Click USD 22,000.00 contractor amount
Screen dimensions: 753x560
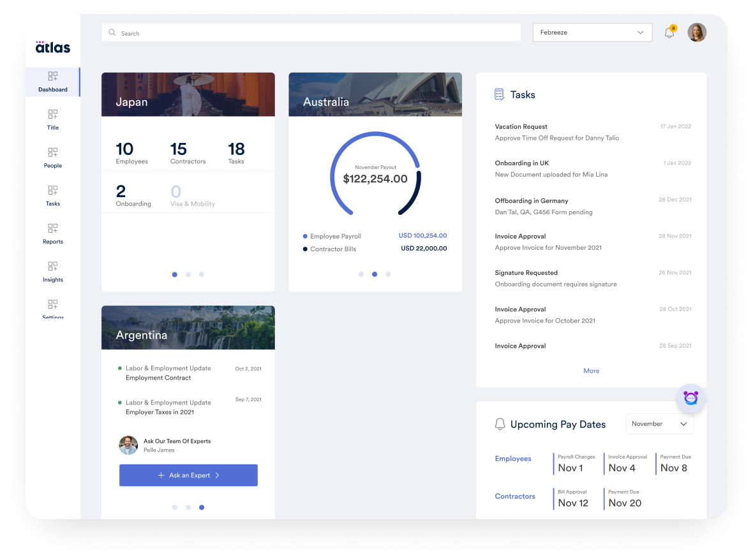[424, 249]
